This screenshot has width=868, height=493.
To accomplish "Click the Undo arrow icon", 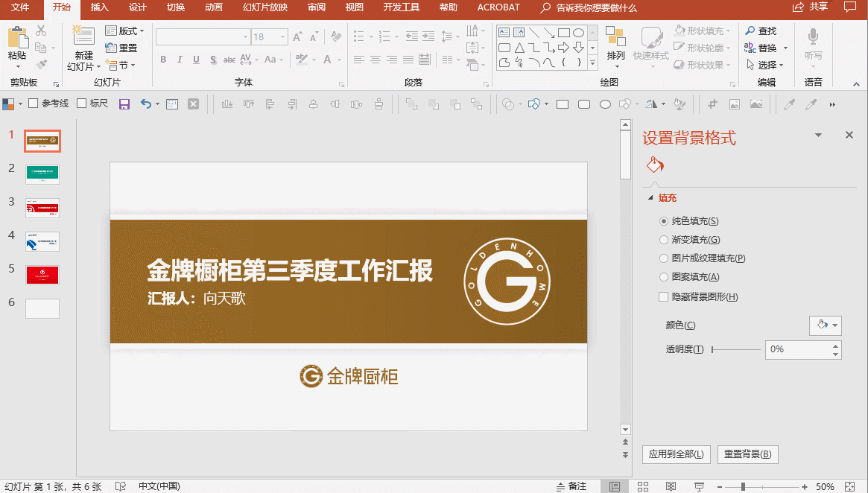I will (145, 104).
